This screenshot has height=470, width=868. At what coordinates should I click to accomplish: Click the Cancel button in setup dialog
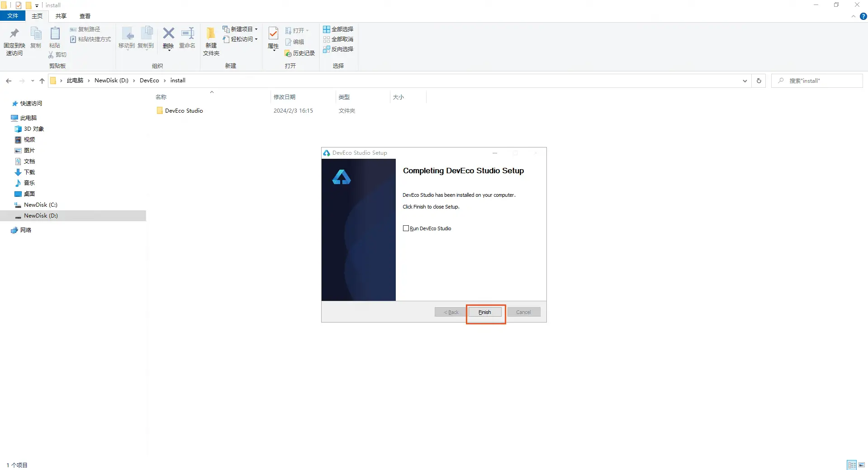(523, 312)
